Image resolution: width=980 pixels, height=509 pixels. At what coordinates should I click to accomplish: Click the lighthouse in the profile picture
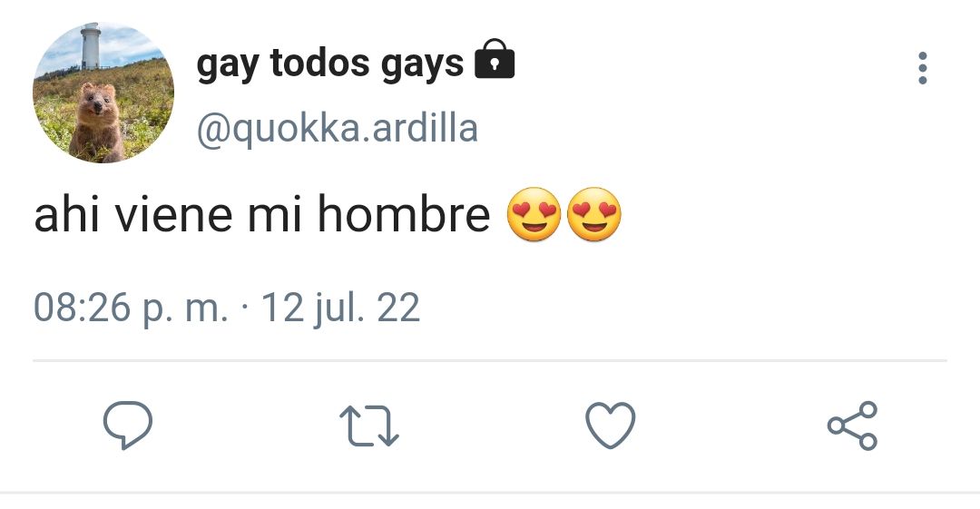[x=91, y=46]
